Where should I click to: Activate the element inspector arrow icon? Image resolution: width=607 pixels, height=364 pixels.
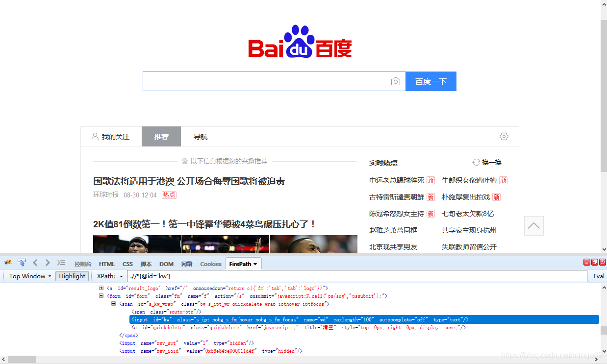(22, 263)
